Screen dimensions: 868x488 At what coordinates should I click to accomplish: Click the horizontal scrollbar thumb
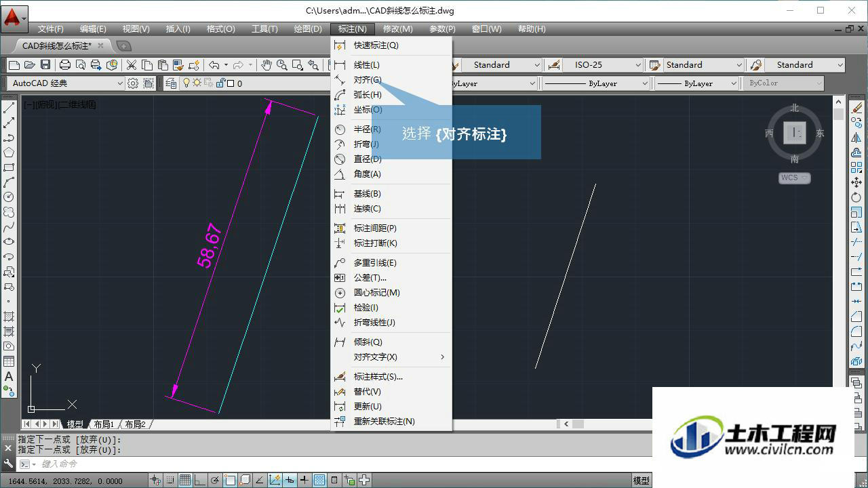tap(578, 424)
